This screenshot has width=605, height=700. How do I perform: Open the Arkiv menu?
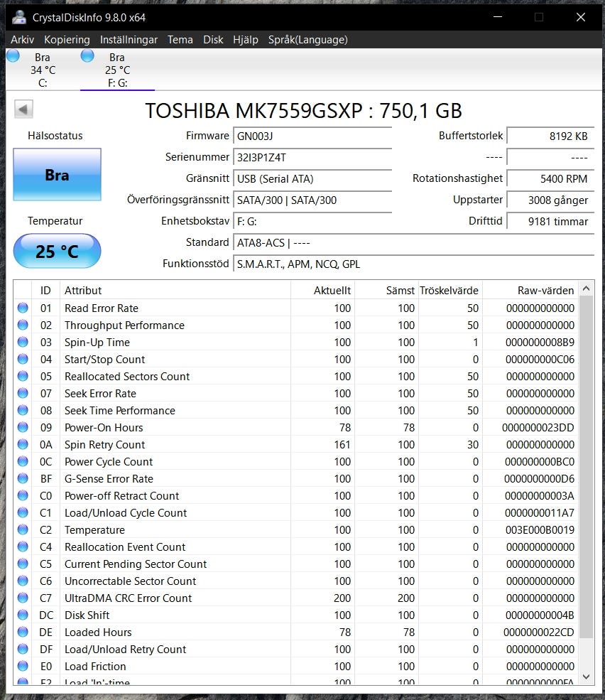[22, 40]
